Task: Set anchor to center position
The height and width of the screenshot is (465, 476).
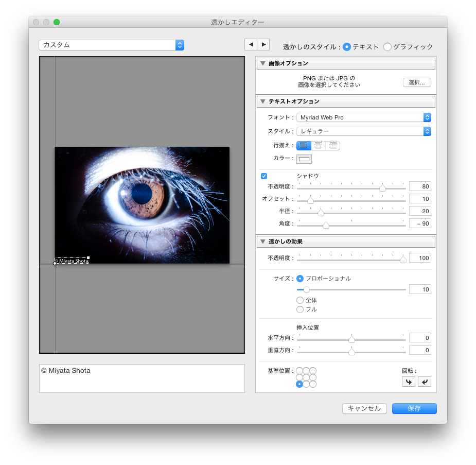Action: [306, 377]
